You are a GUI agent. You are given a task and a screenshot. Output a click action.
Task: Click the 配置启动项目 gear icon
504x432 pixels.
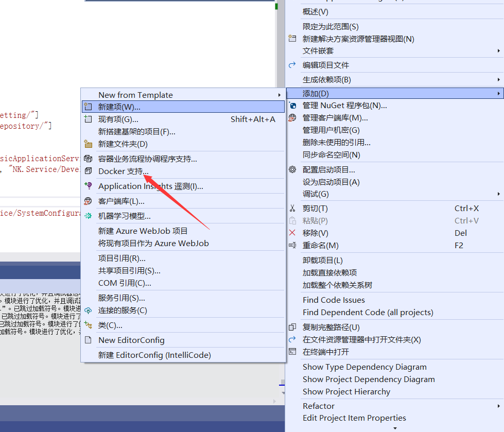click(x=292, y=169)
